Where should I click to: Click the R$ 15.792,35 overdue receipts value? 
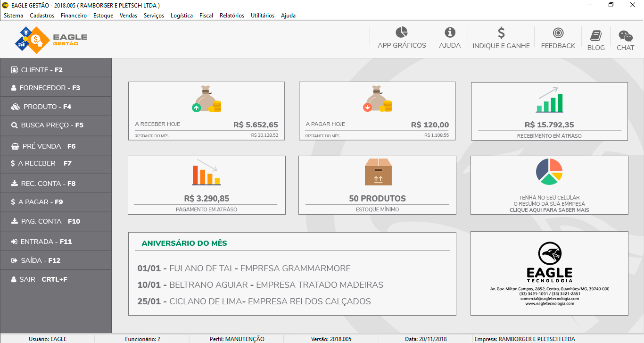[x=549, y=125]
